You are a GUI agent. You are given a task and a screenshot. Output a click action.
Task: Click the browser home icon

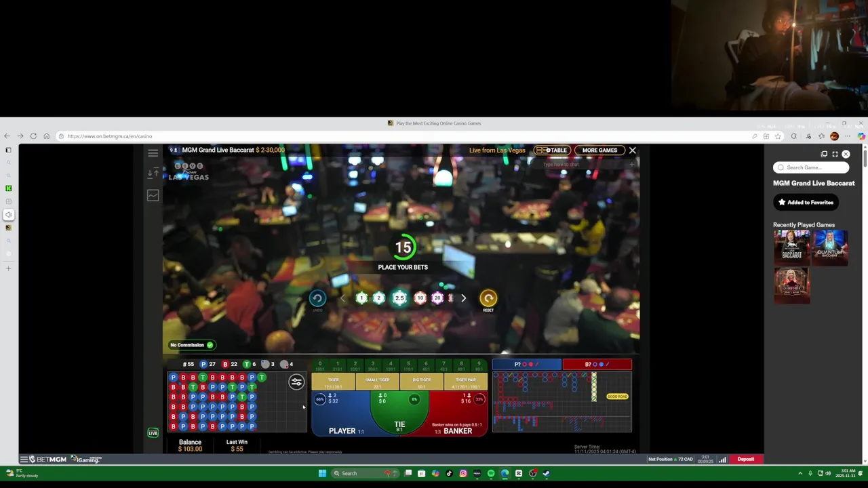click(46, 136)
